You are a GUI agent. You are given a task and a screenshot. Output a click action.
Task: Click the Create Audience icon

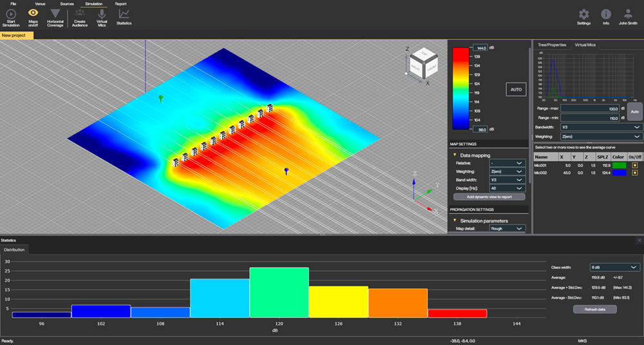[79, 14]
